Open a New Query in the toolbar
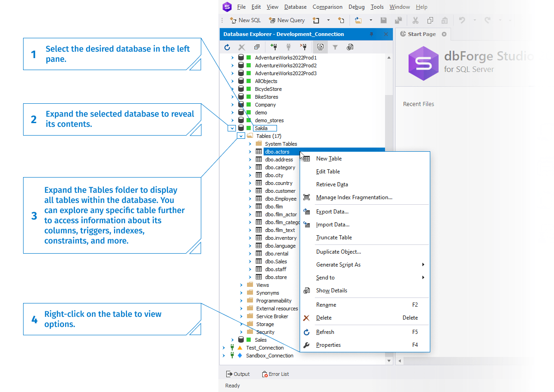This screenshot has width=554, height=392. tap(287, 20)
